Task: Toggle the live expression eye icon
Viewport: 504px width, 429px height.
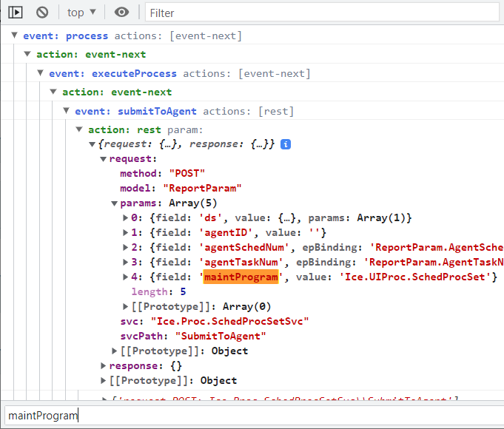Action: 122,12
